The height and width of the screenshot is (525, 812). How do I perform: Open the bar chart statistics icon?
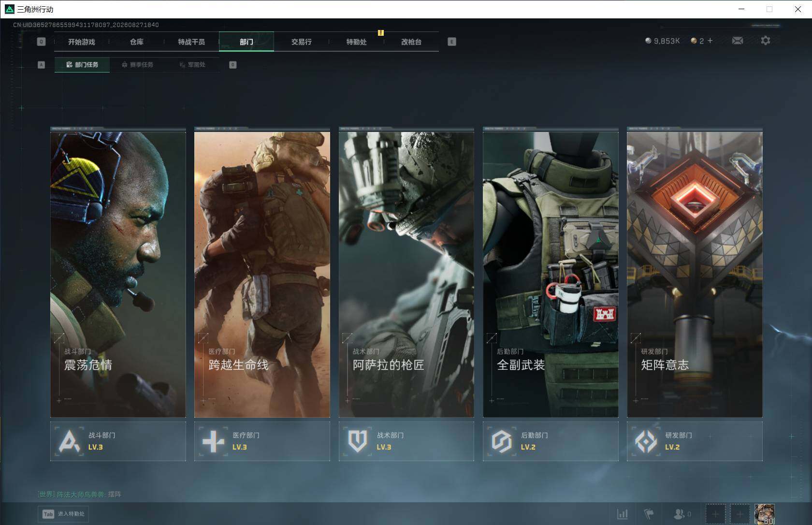(623, 514)
